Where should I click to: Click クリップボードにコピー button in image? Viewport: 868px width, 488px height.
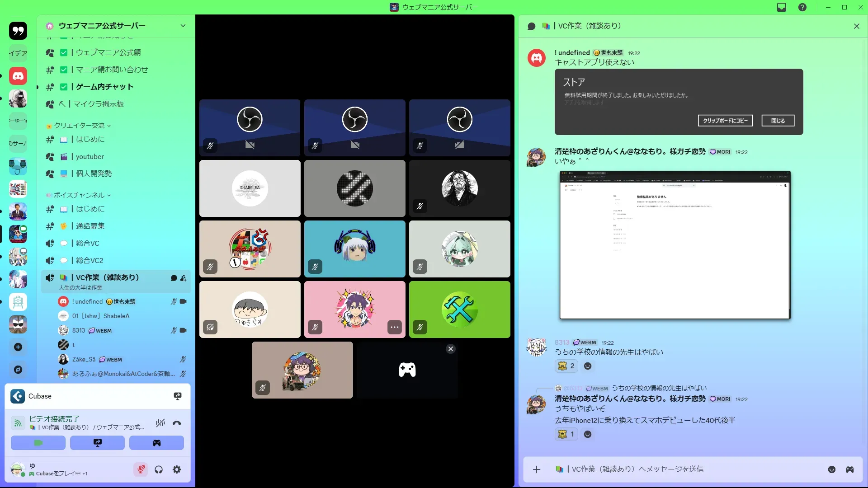coord(725,121)
